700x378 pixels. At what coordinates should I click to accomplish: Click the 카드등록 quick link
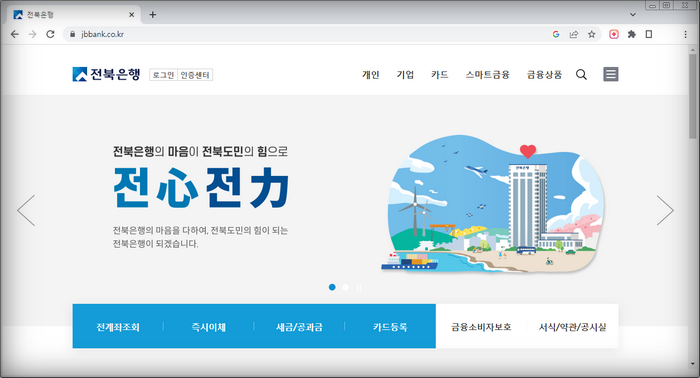pyautogui.click(x=390, y=327)
